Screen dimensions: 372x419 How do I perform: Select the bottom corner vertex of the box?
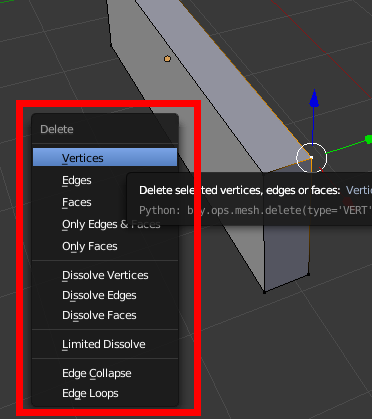[264, 292]
